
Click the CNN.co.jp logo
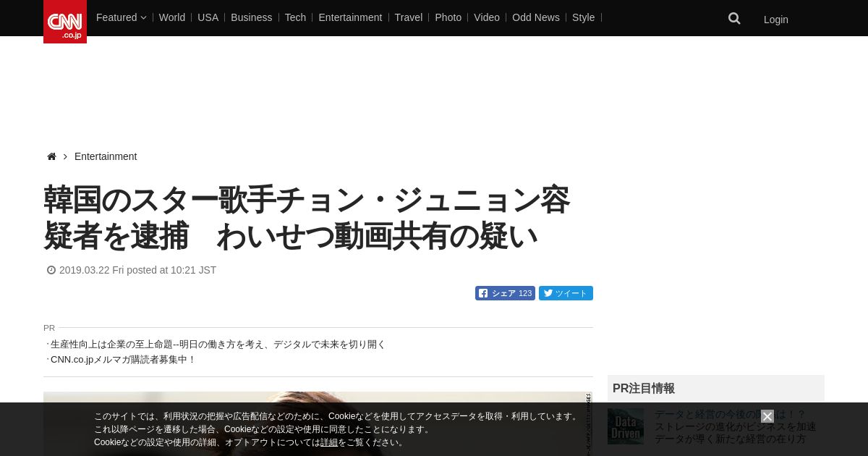65,22
